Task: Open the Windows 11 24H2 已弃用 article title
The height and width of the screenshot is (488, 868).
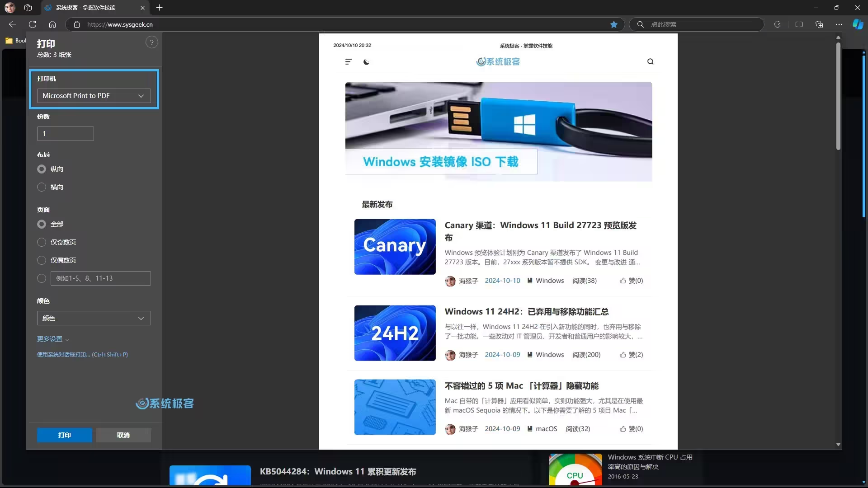Action: [x=526, y=312]
